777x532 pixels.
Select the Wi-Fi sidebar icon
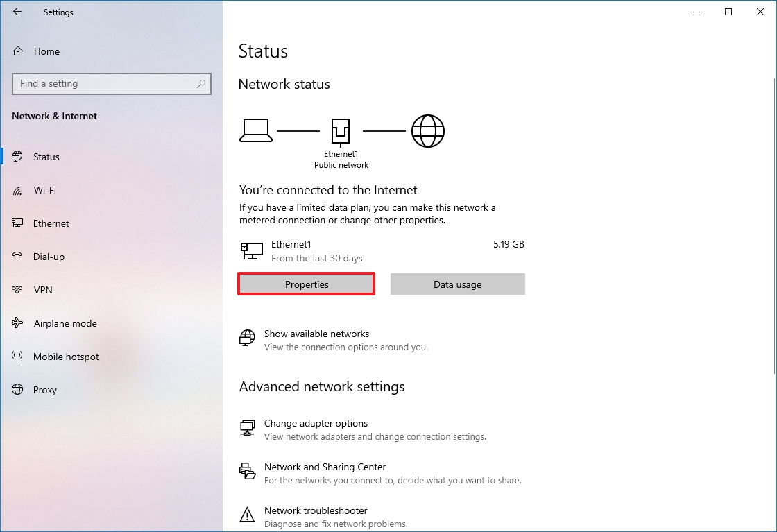[19, 190]
